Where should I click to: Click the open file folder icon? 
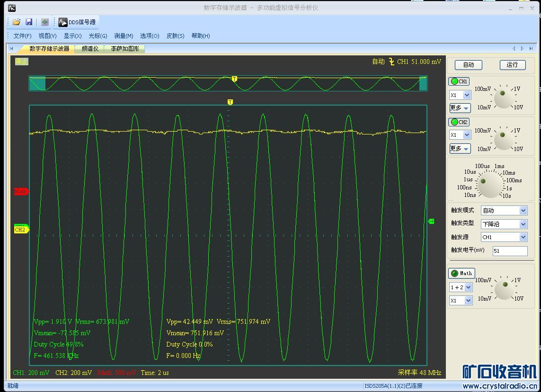17,22
